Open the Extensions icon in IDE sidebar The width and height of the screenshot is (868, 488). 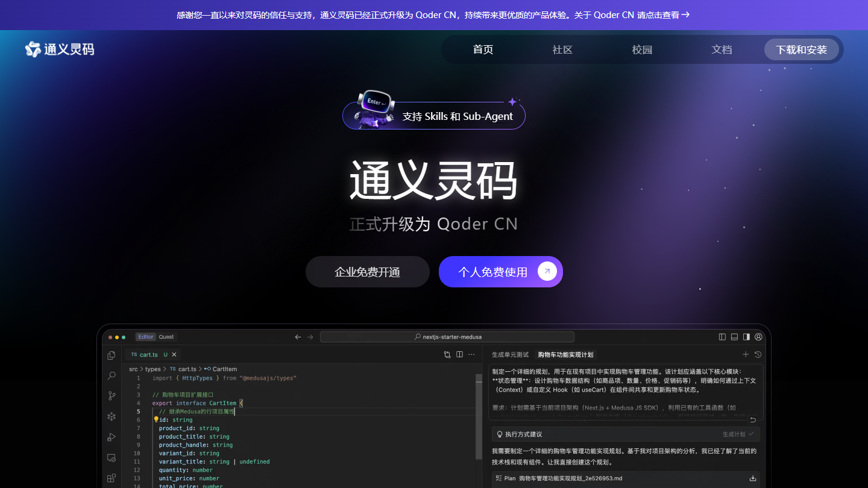pyautogui.click(x=112, y=478)
